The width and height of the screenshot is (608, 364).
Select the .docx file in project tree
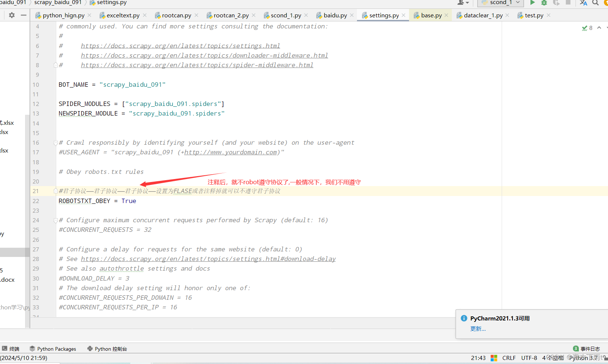[7, 279]
